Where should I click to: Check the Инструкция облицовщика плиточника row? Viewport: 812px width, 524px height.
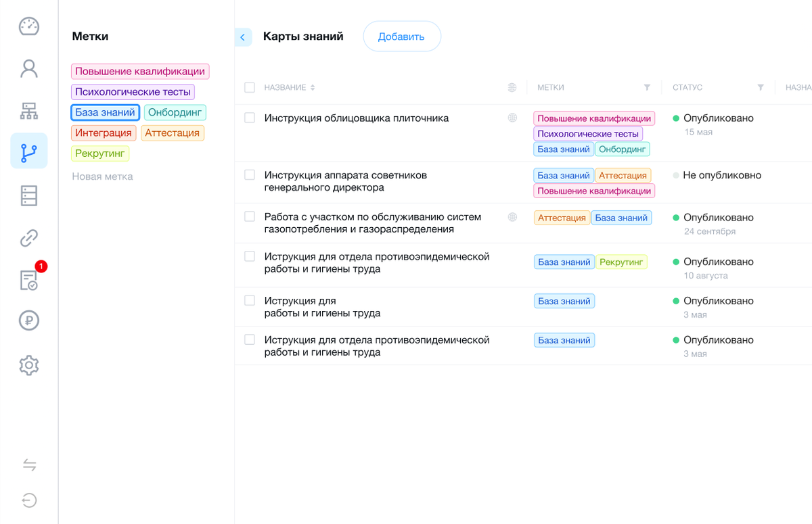250,118
